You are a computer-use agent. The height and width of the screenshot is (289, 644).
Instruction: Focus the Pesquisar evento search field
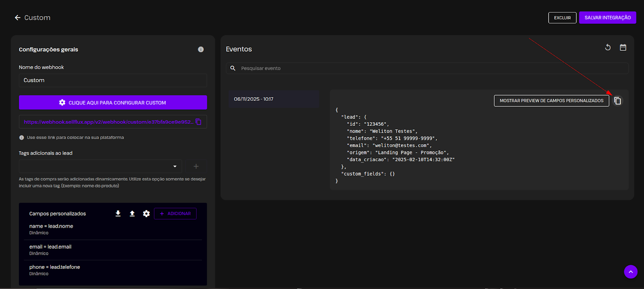[431, 69]
